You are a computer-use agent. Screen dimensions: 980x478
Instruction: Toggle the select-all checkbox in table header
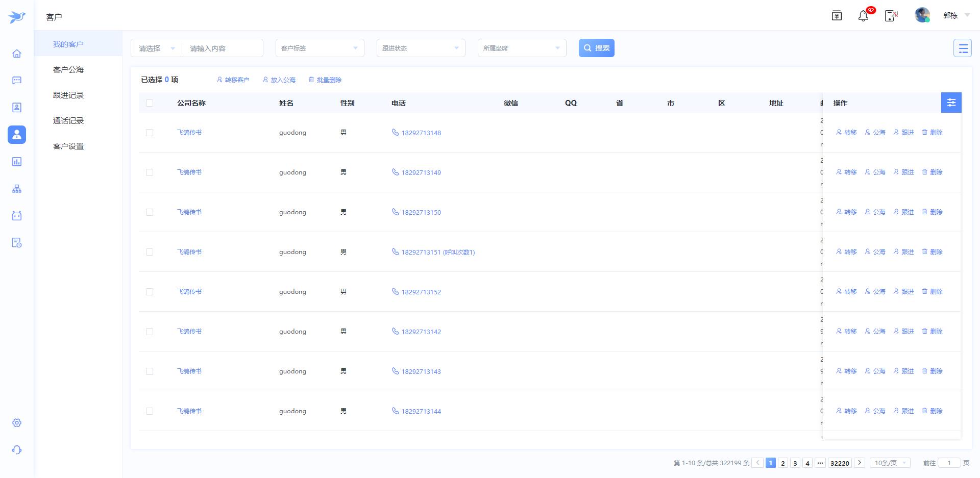coord(150,103)
